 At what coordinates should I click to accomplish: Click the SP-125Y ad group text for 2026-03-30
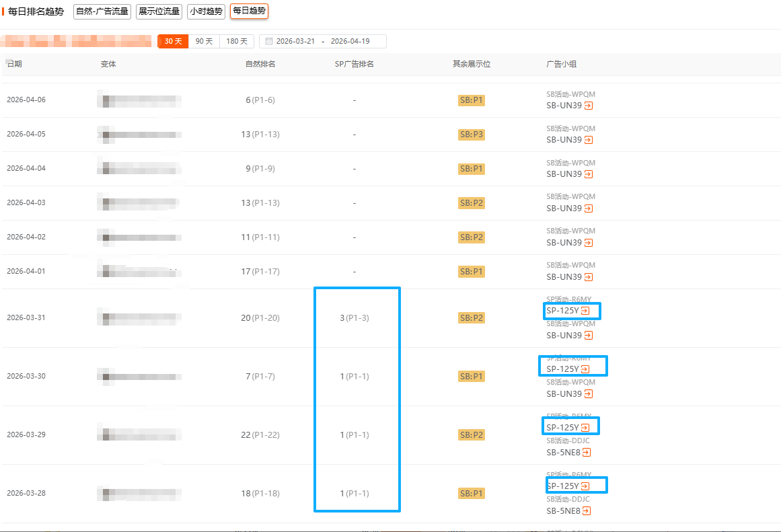coord(562,369)
